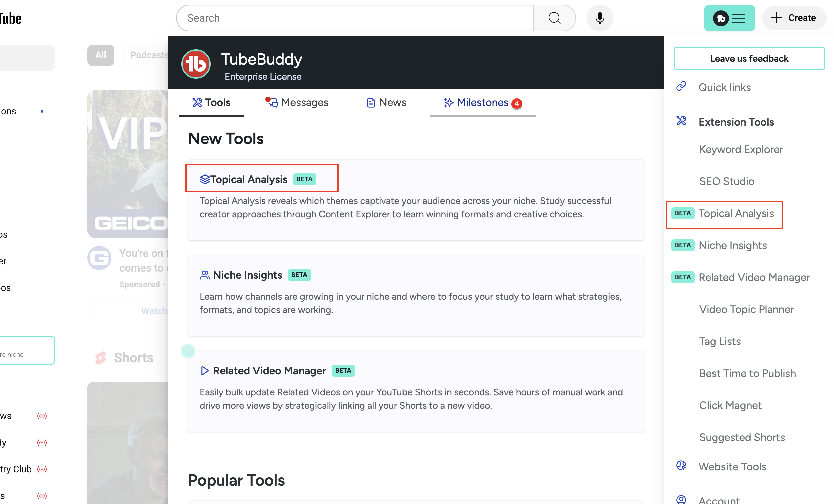This screenshot has width=834, height=504.
Task: Click the New Tools heading
Action: [x=226, y=138]
